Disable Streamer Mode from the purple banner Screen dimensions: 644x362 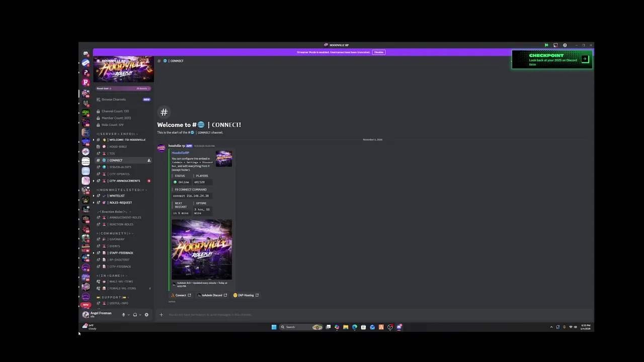(379, 52)
